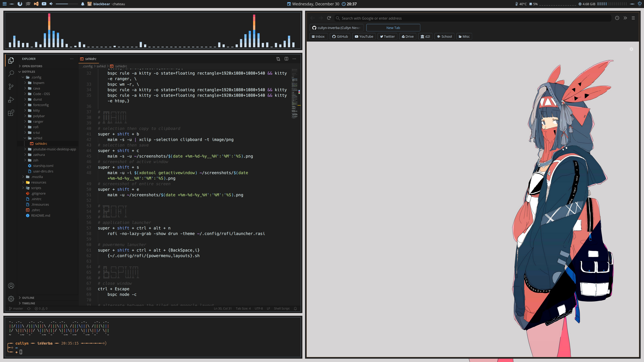This screenshot has height=362, width=644.
Task: Click the volume speaker icon in top bar
Action: click(x=51, y=4)
